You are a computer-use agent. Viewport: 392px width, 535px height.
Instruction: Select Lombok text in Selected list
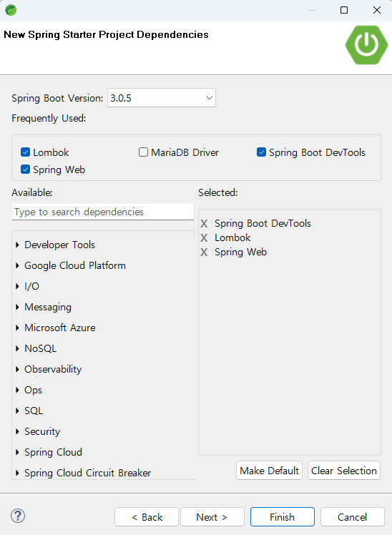[x=232, y=237]
